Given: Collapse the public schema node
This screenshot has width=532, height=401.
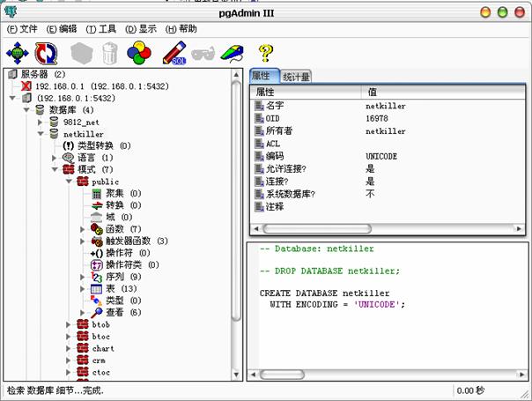Looking at the screenshot, I should pos(69,182).
